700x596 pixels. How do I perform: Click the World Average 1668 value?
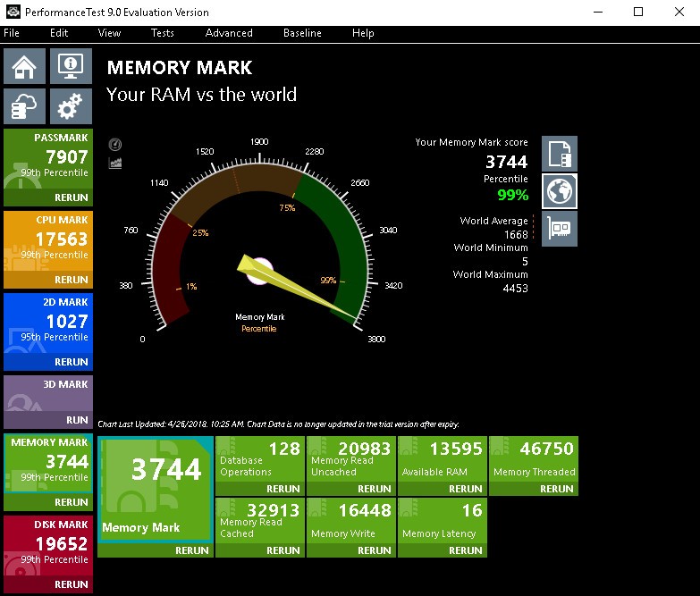pyautogui.click(x=516, y=235)
